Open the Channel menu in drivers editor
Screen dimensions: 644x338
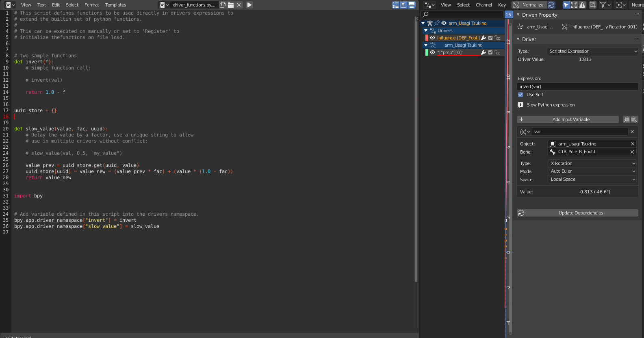(484, 5)
